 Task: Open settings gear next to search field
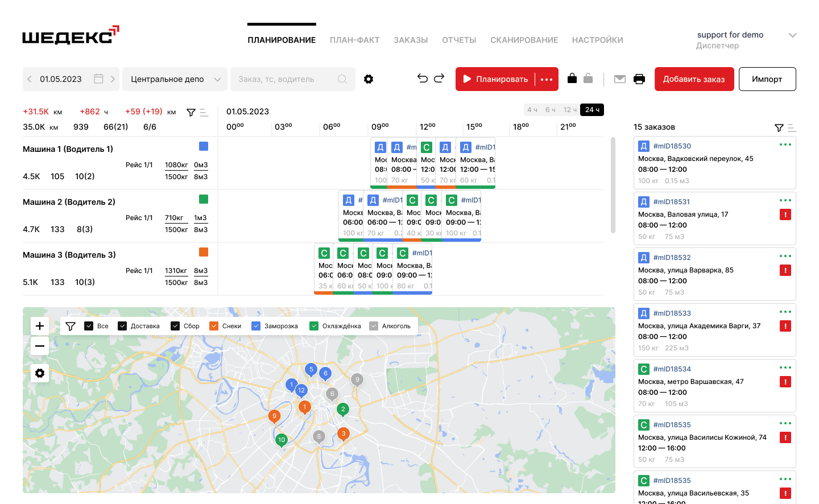pos(369,79)
